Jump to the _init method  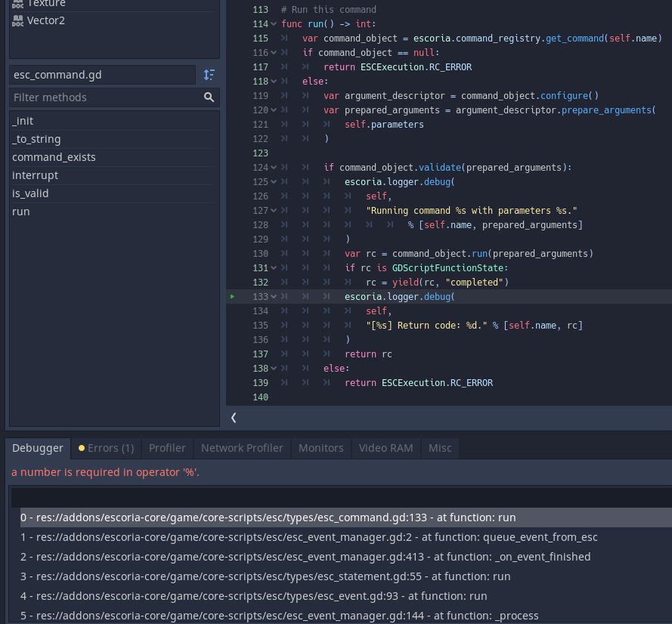[x=113, y=121]
